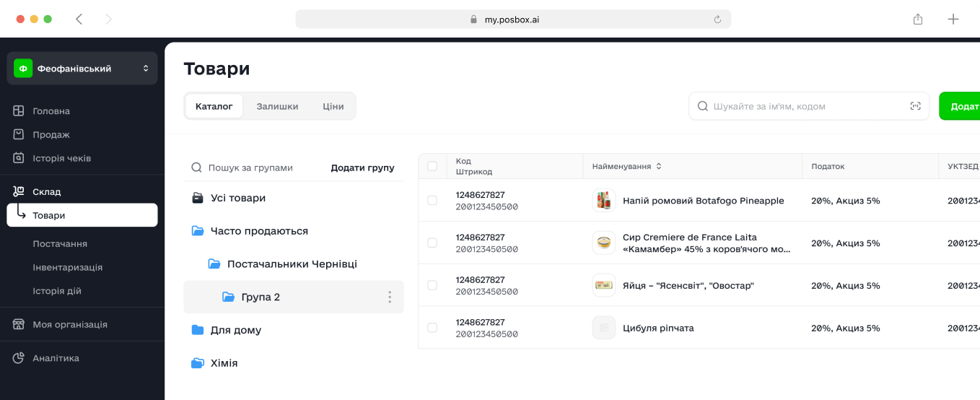Image resolution: width=980 pixels, height=400 pixels.
Task: Click the Додати групу button
Action: click(x=362, y=168)
